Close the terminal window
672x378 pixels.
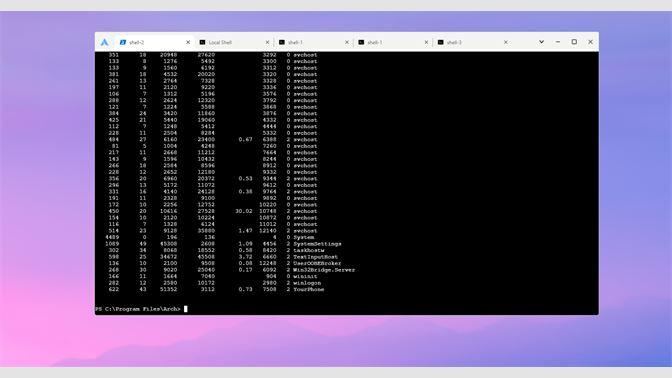click(591, 42)
